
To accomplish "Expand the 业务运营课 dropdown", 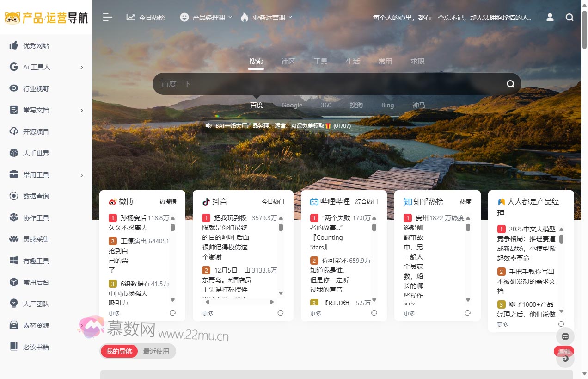I will pos(271,17).
